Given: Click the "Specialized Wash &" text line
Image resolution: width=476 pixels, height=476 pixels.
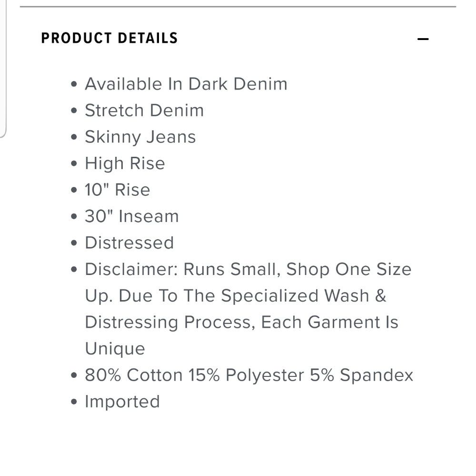Looking at the screenshot, I should click(236, 296).
